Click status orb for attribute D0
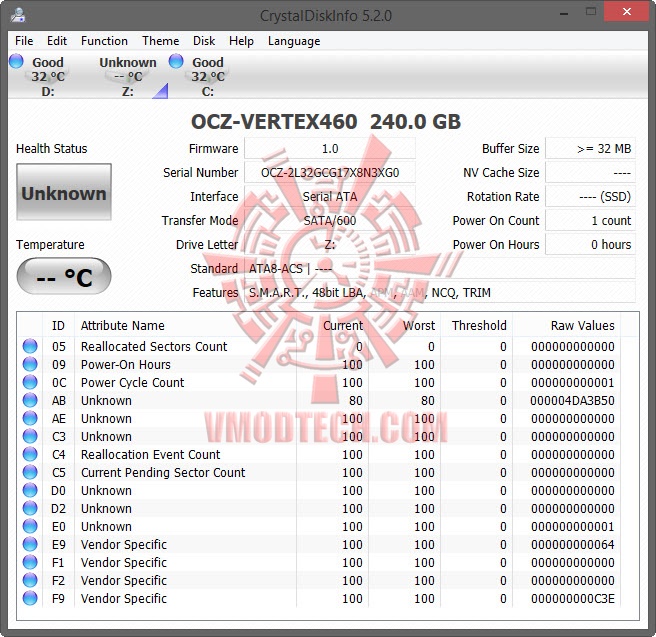The image size is (656, 637). pos(30,490)
